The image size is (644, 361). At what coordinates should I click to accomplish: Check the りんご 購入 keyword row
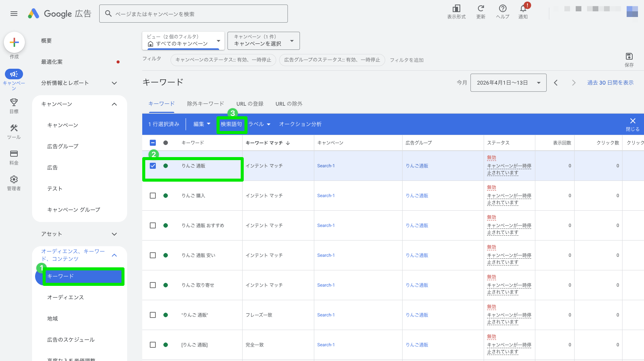153,196
